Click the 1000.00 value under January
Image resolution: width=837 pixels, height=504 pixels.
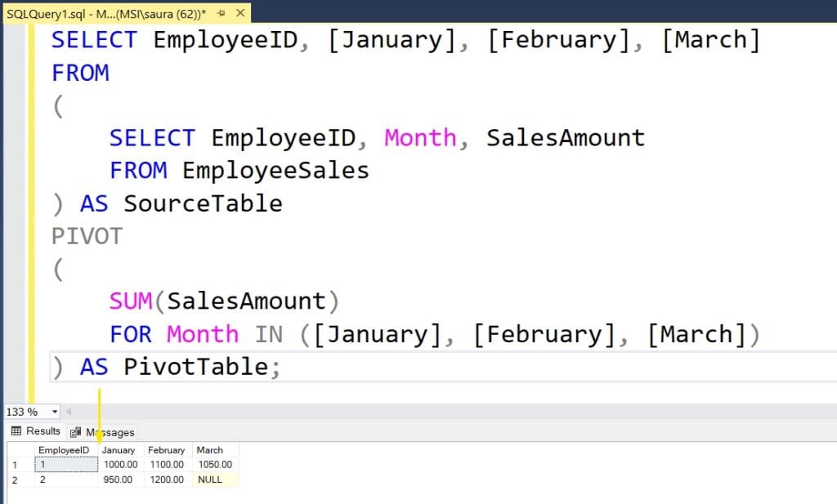(119, 464)
